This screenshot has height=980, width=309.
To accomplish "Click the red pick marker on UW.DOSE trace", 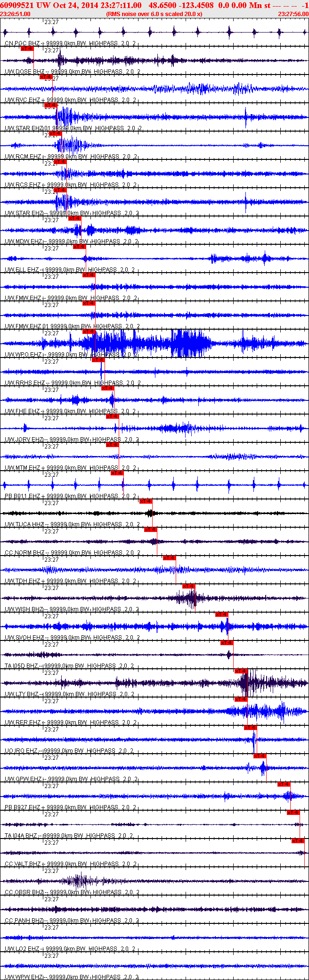I will pyautogui.click(x=27, y=48).
